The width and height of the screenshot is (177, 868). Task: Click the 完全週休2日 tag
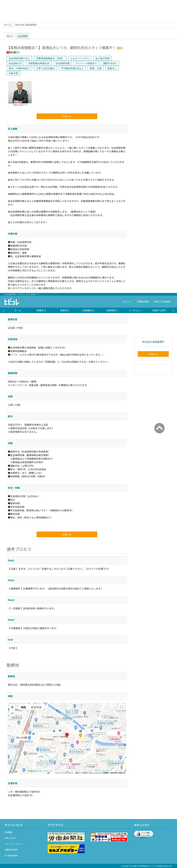click(15, 63)
